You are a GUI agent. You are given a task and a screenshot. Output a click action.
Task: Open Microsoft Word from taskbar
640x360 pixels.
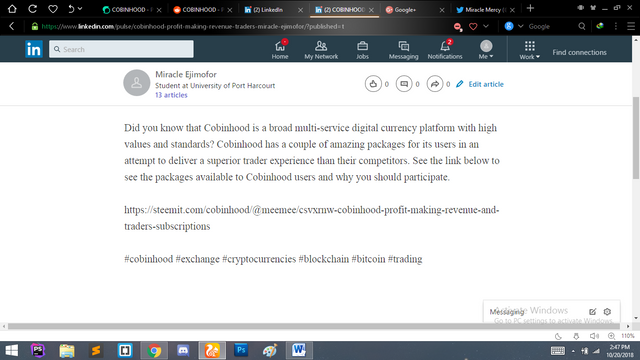299,351
